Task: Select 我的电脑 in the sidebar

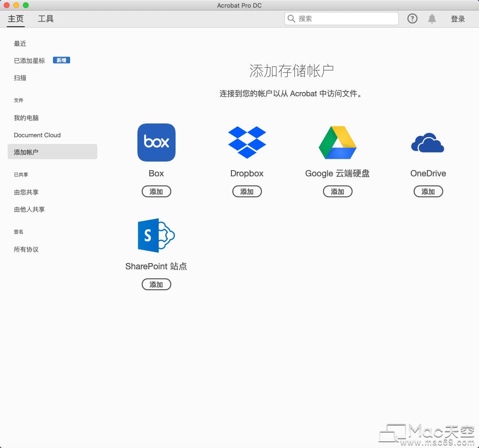Action: [26, 118]
